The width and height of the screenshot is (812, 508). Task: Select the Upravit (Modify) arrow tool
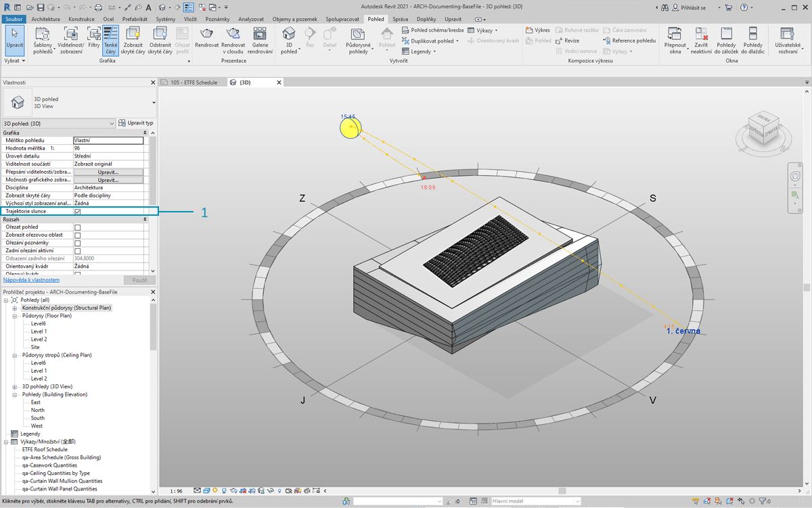tap(14, 40)
